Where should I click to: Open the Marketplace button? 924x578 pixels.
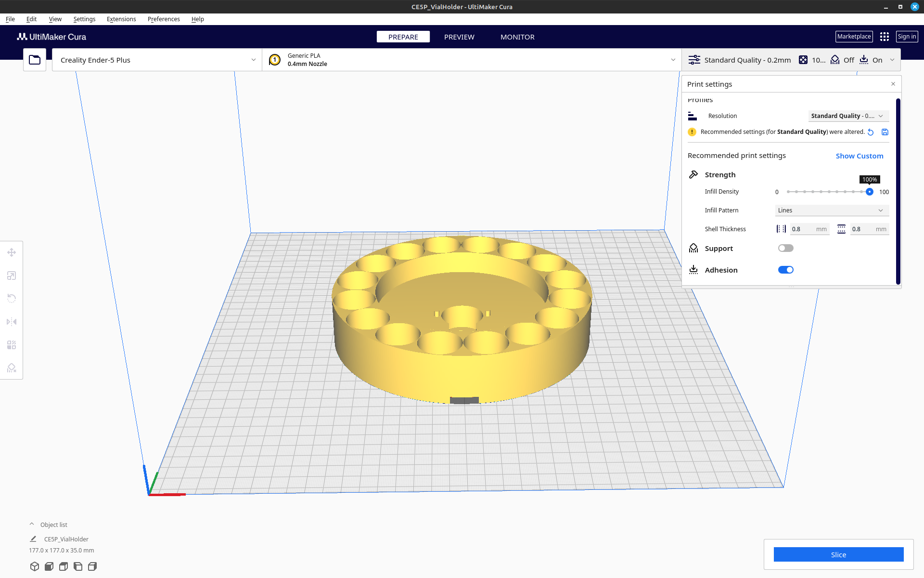(854, 37)
